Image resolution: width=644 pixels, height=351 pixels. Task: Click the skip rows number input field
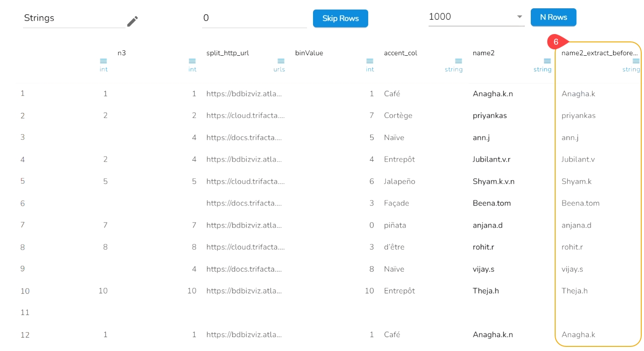click(254, 18)
